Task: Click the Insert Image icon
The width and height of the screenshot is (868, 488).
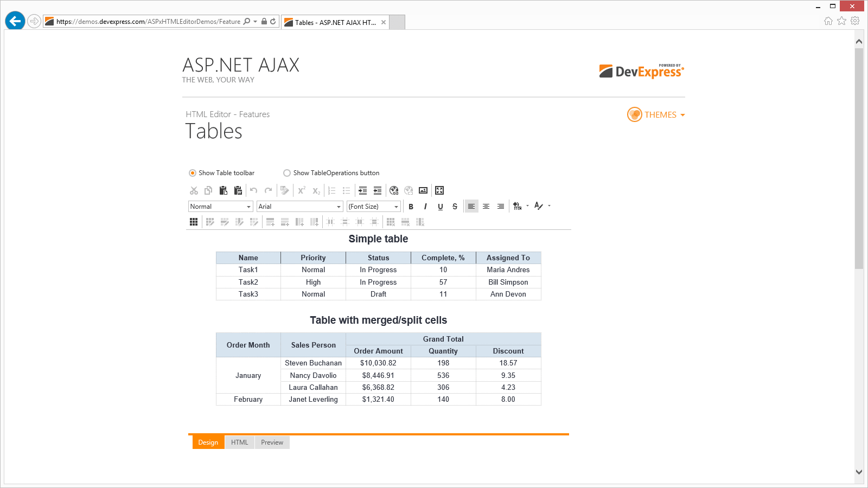Action: pyautogui.click(x=423, y=190)
